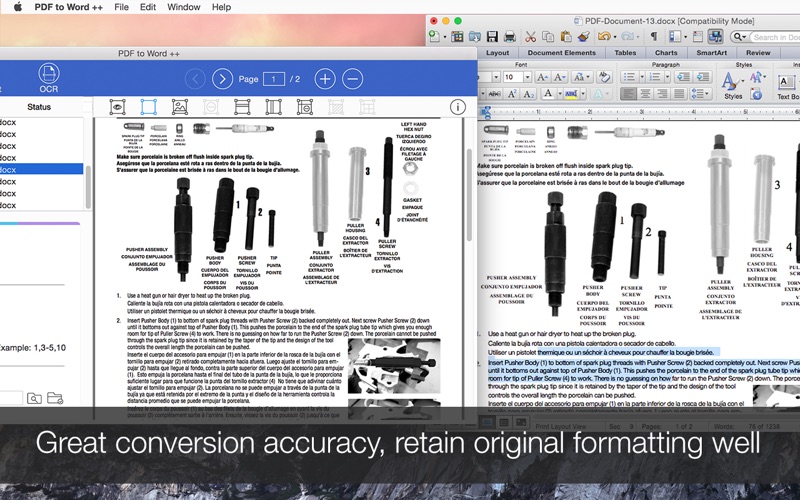
Task: Select the blue rectangle area selection tool
Action: [148, 107]
